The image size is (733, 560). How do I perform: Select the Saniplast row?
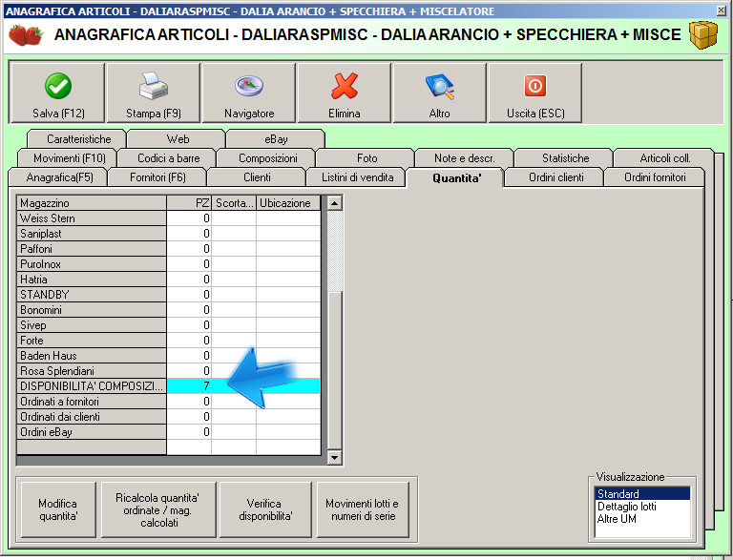click(169, 234)
